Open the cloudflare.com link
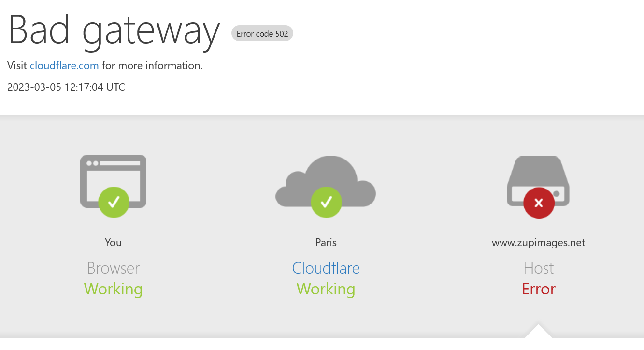Image resolution: width=644 pixels, height=350 pixels. [x=64, y=65]
